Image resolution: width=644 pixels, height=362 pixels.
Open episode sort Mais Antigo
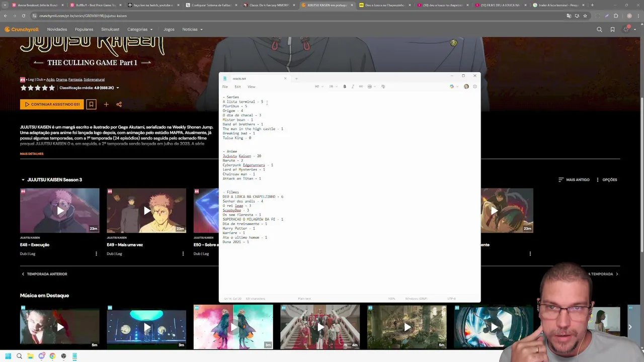[574, 179]
